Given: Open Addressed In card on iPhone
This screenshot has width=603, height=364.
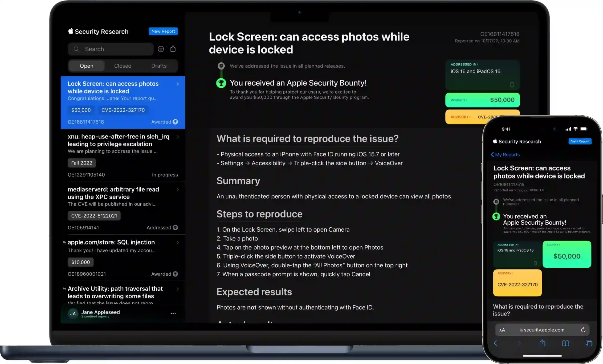Looking at the screenshot, I should pyautogui.click(x=517, y=254).
